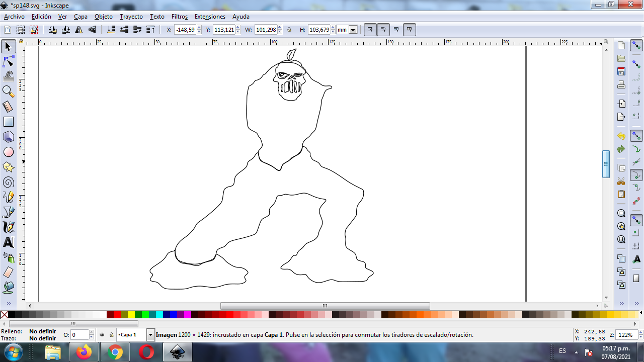
Task: Select the Spray tool
Action: pos(8,257)
